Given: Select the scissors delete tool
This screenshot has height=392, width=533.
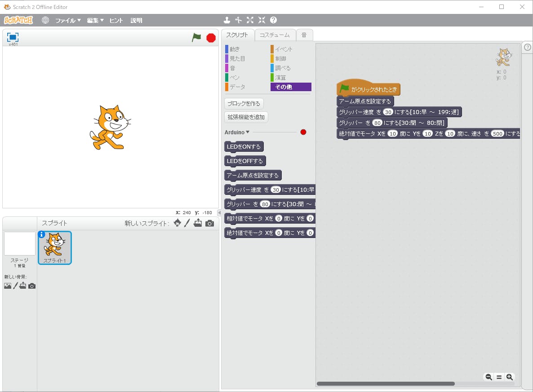Looking at the screenshot, I should 239,20.
